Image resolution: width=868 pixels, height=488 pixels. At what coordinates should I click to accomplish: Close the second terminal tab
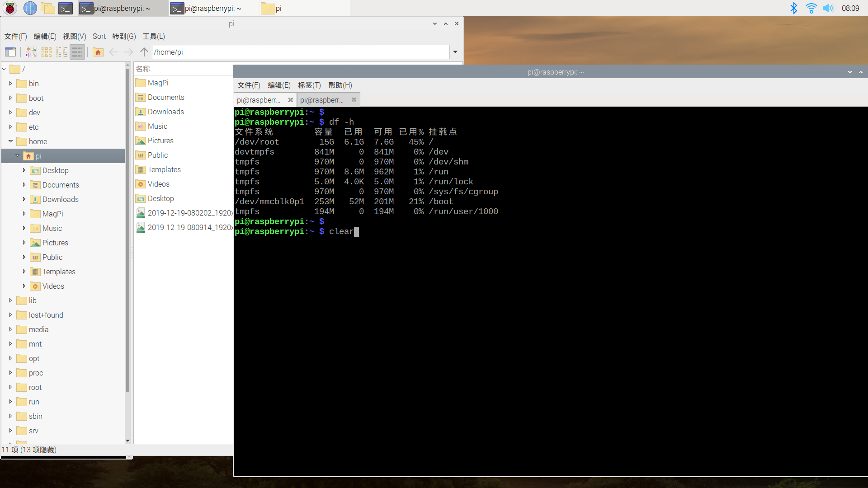click(x=354, y=100)
